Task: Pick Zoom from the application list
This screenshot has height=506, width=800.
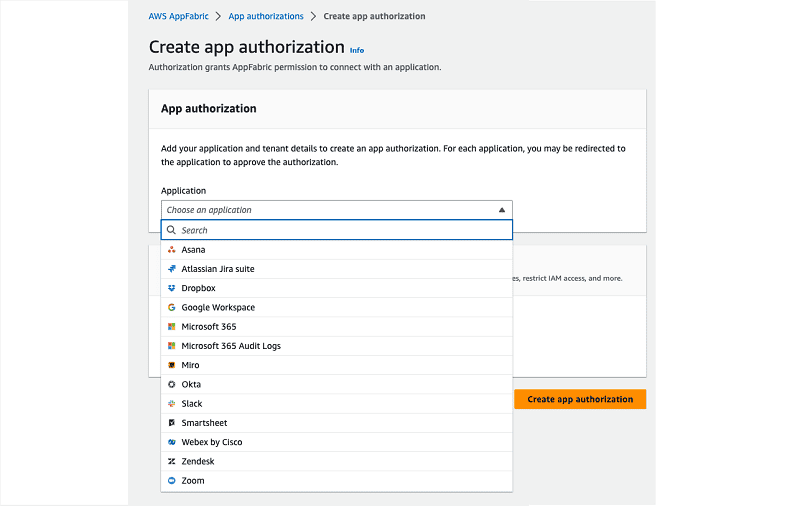Action: click(x=337, y=480)
